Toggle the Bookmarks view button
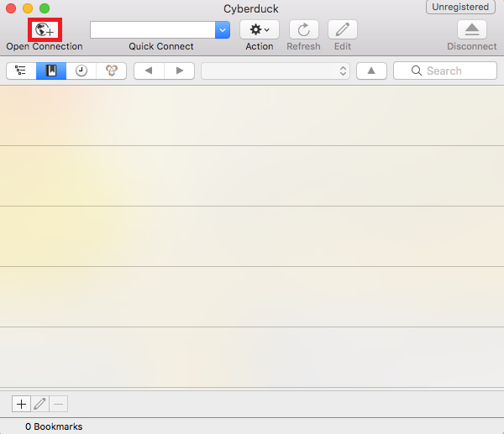Viewport: 504px width, 434px height. click(51, 71)
